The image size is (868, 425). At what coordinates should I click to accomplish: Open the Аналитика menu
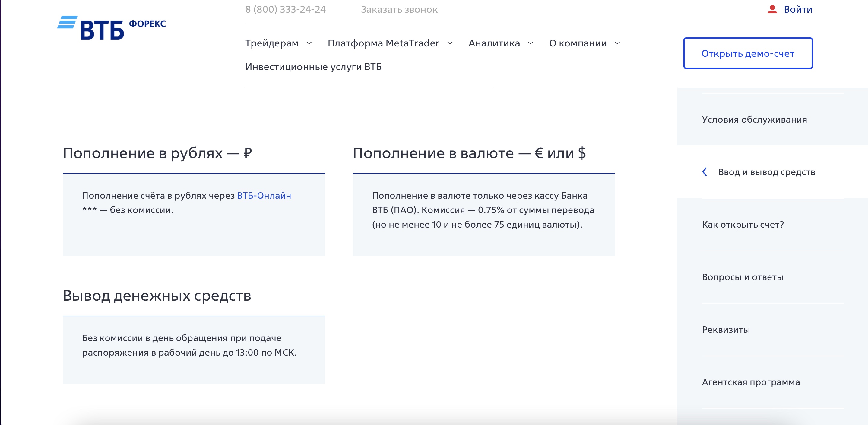(x=494, y=43)
